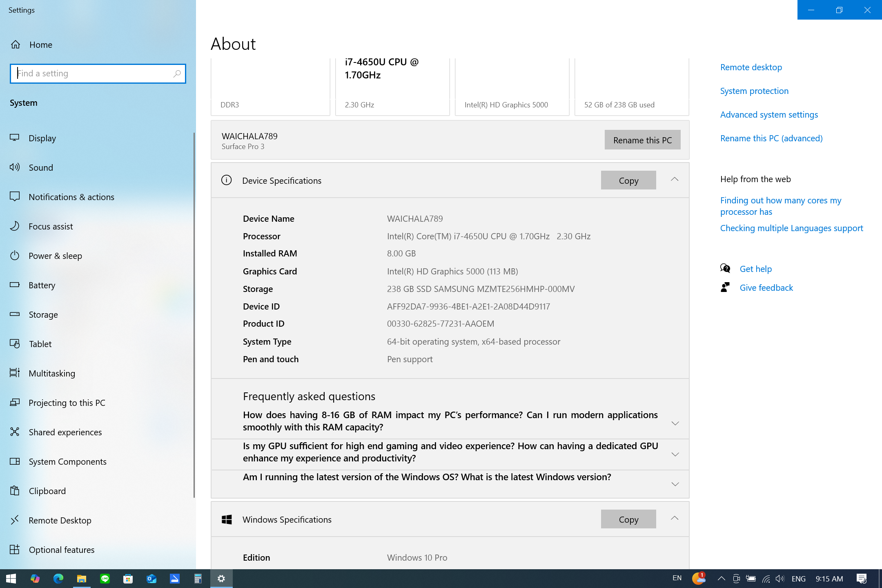Copy the Device Specifications
This screenshot has width=882, height=588.
(x=628, y=180)
